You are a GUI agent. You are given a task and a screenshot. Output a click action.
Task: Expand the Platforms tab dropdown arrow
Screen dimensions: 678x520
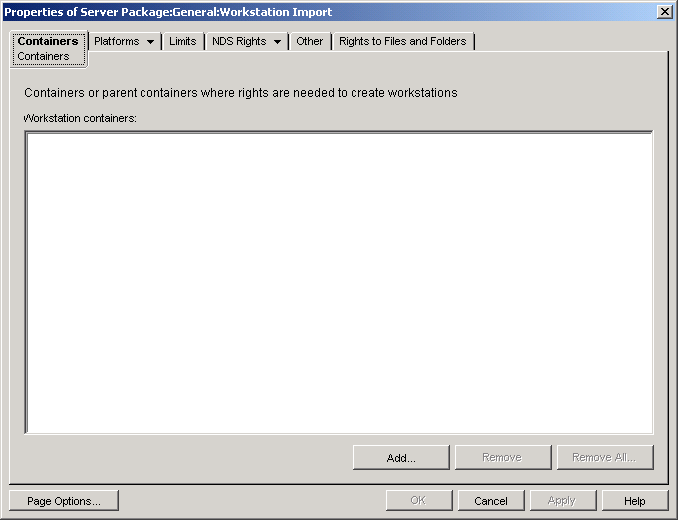click(x=150, y=42)
